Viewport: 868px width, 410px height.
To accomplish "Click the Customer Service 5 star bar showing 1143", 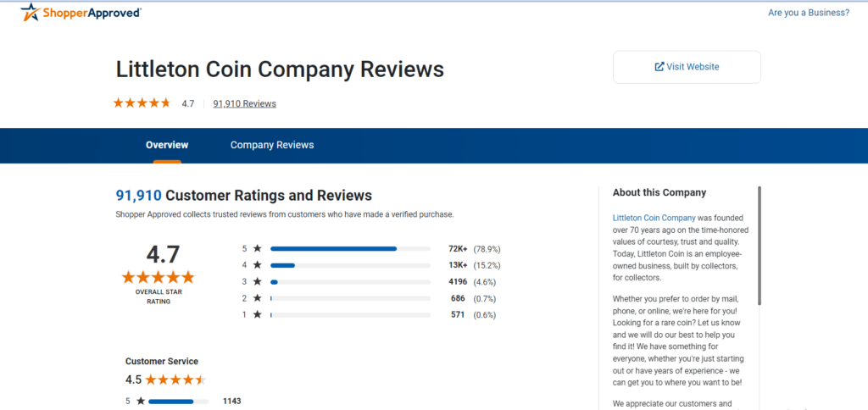I will click(178, 402).
